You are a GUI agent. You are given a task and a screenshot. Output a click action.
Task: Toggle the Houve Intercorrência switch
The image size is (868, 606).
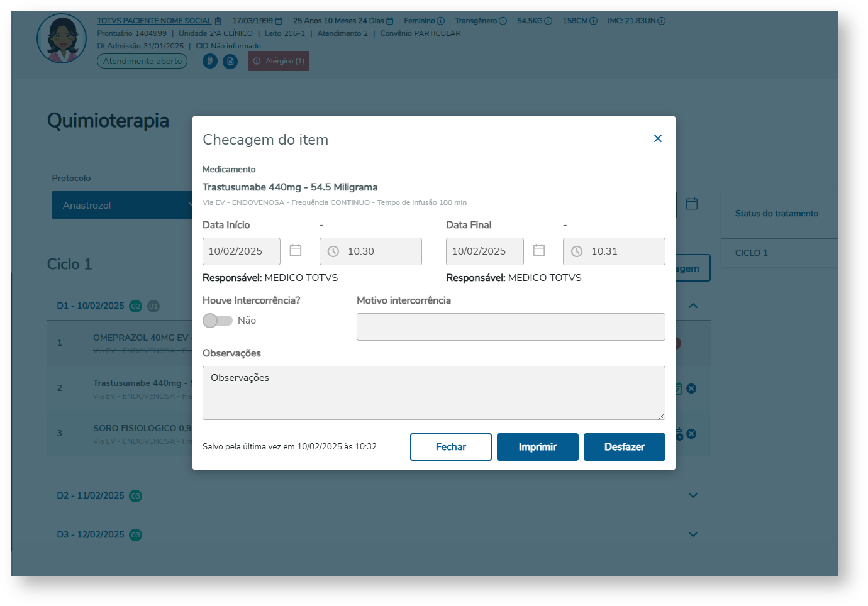(218, 321)
